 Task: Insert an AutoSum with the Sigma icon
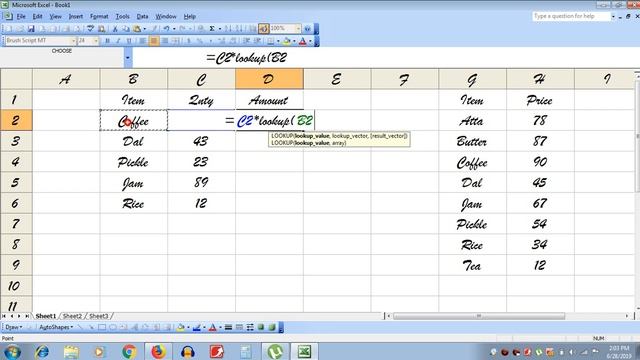pyautogui.click(x=212, y=29)
